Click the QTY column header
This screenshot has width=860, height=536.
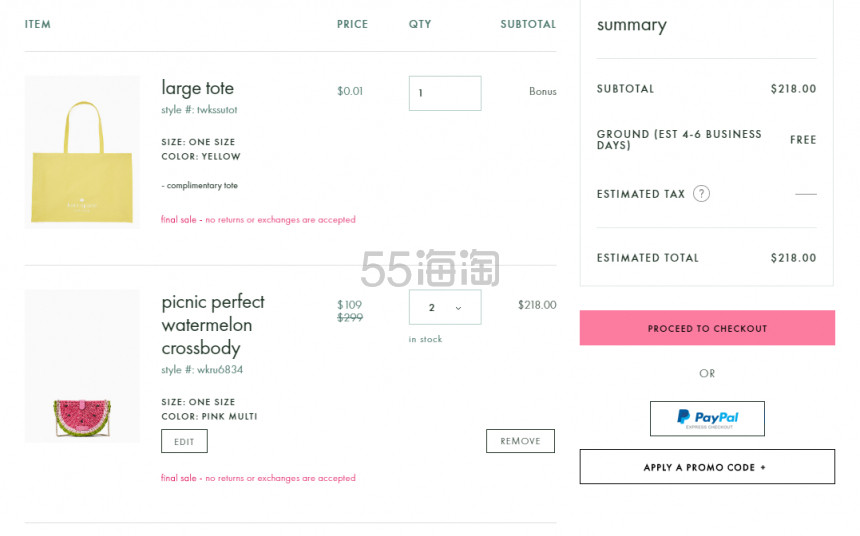point(420,24)
